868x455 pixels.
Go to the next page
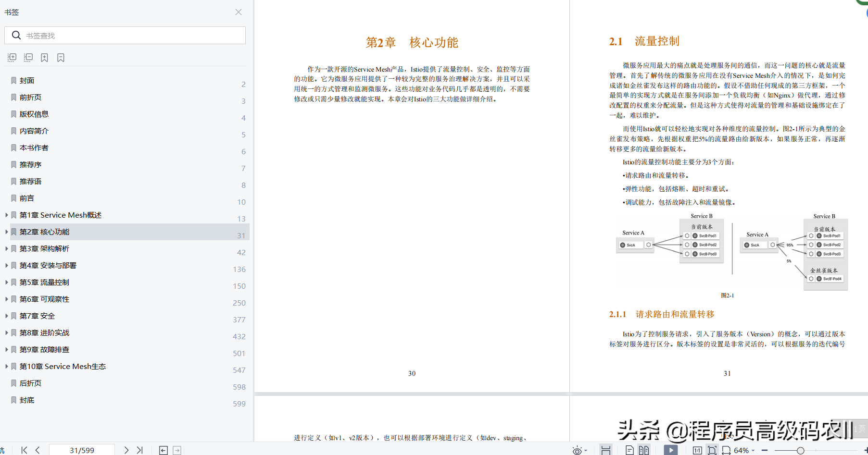point(126,450)
